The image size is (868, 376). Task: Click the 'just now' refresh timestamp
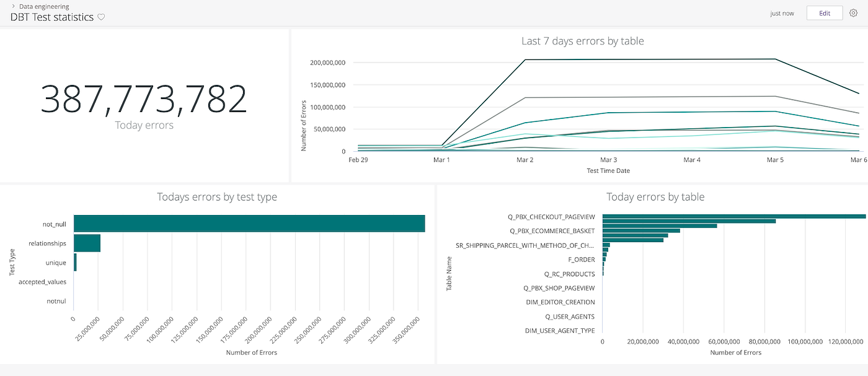(782, 12)
